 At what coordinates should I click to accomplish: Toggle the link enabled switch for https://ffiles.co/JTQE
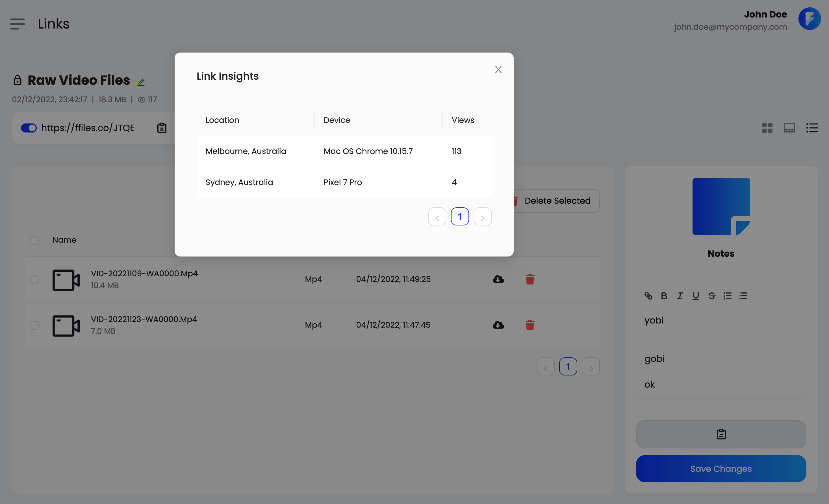[29, 127]
